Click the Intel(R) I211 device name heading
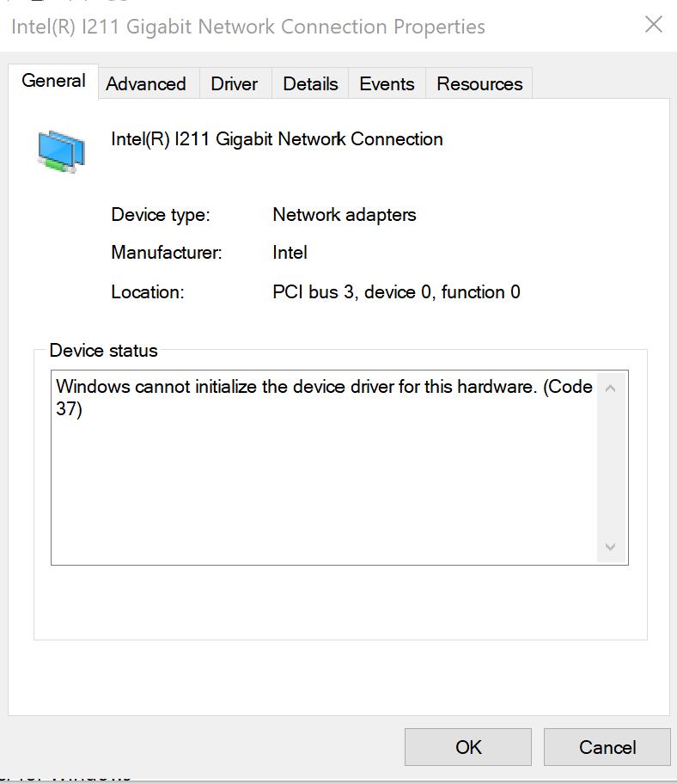 click(x=277, y=139)
